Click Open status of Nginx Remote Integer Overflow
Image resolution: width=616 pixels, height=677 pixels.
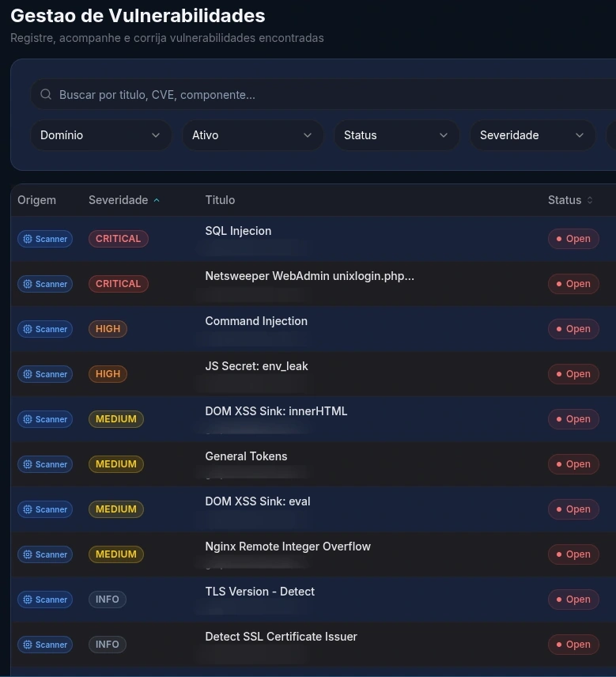pyautogui.click(x=573, y=554)
